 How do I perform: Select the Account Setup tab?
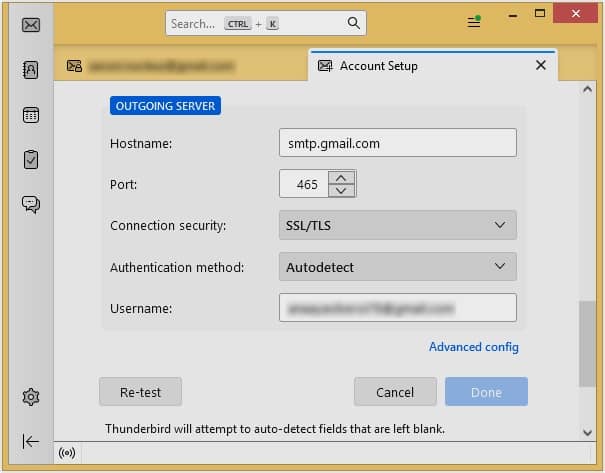click(433, 66)
